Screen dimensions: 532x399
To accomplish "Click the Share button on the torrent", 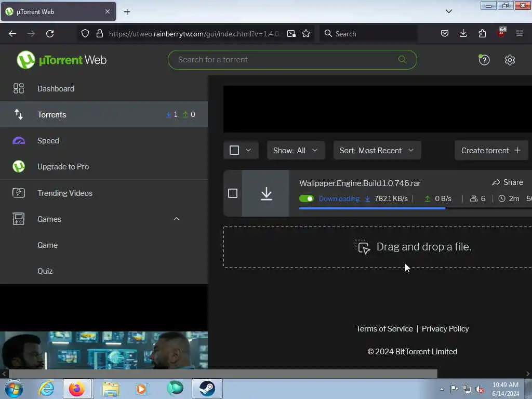I will (x=508, y=182).
